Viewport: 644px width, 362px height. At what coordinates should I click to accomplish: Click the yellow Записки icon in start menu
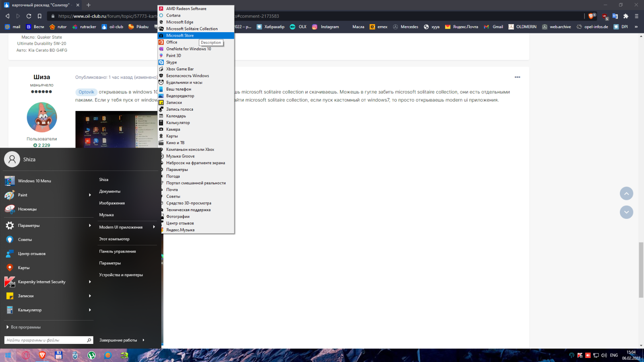(x=10, y=296)
